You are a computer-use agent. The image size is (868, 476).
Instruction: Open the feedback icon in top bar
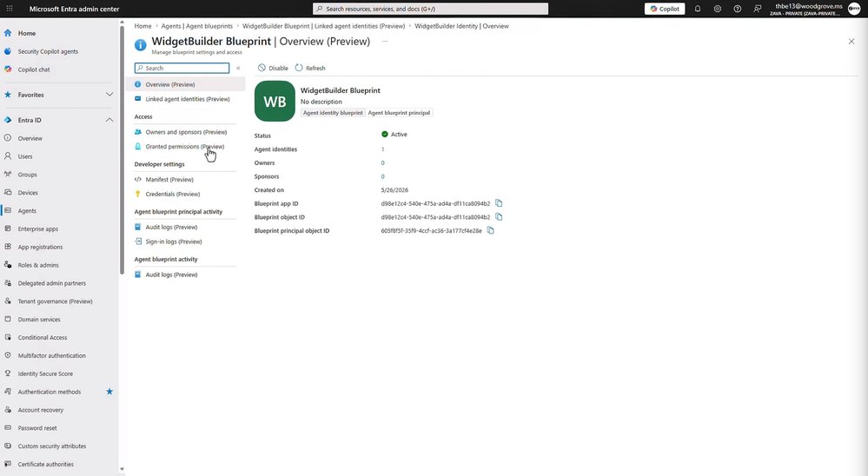pos(758,9)
